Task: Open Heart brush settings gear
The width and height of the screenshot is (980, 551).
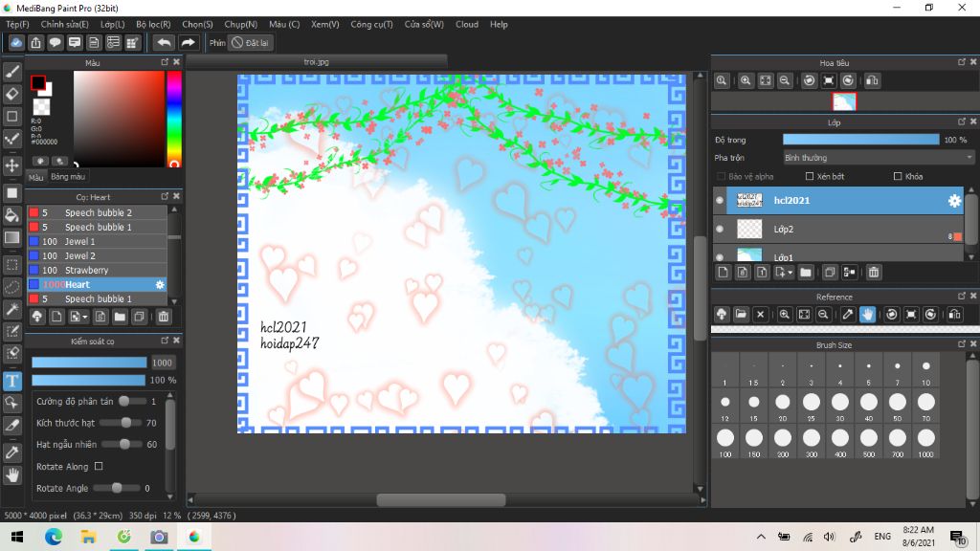Action: (x=160, y=284)
